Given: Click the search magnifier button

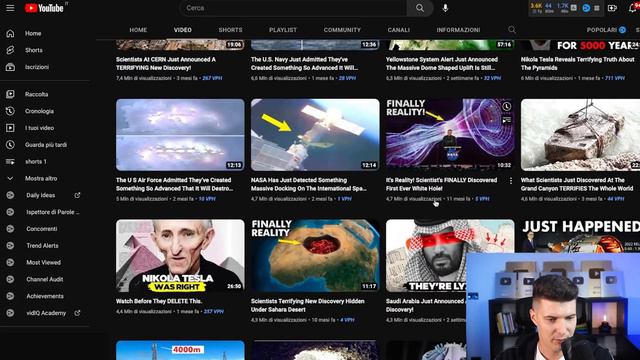Looking at the screenshot, I should [420, 8].
